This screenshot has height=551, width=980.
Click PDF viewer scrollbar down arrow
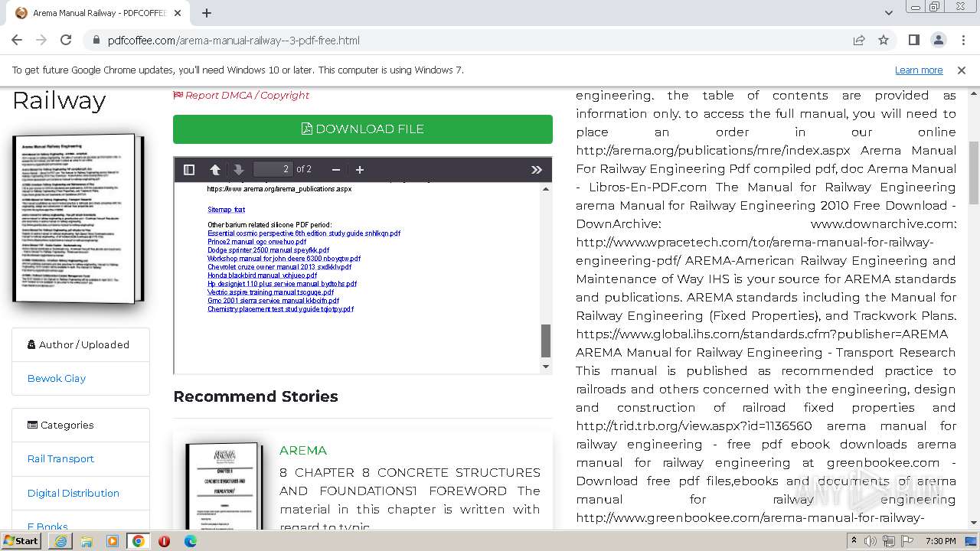point(546,367)
